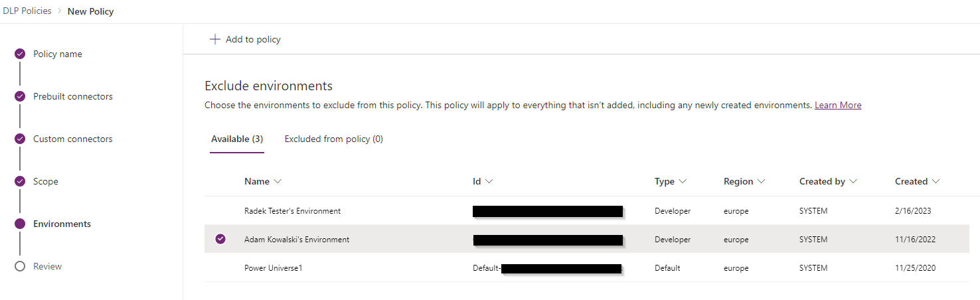Select the Available (3) tab

pos(237,139)
